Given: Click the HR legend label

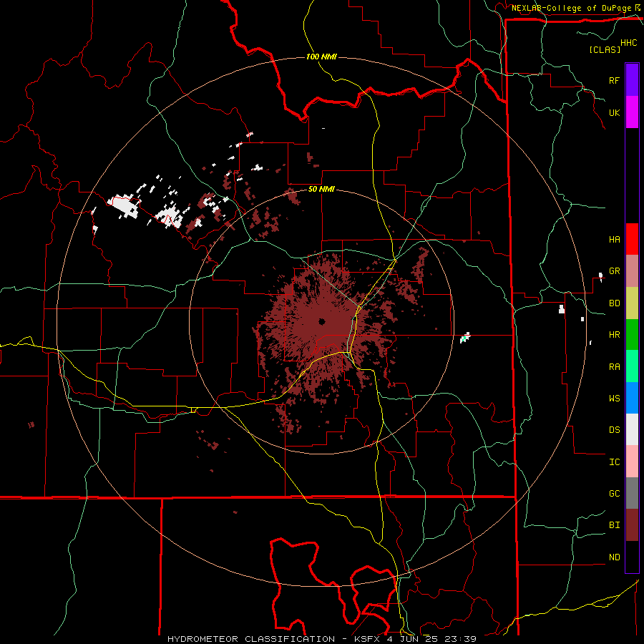Looking at the screenshot, I should point(614,335).
